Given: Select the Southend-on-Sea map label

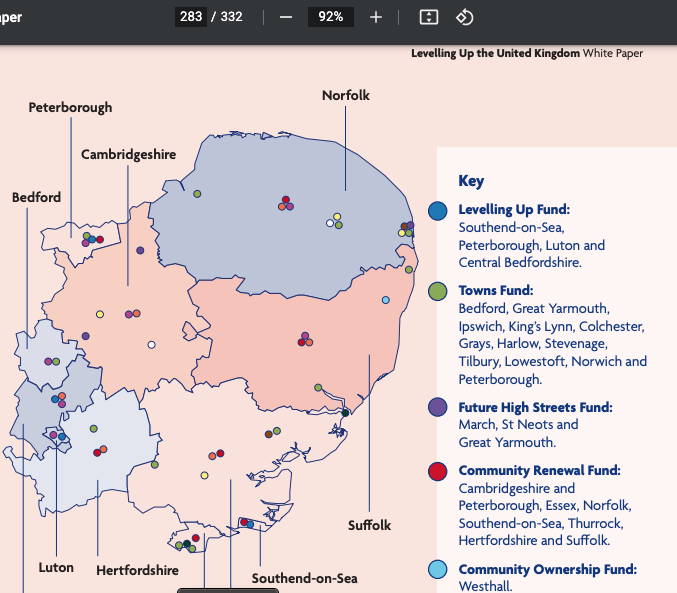Looking at the screenshot, I should (x=304, y=578).
